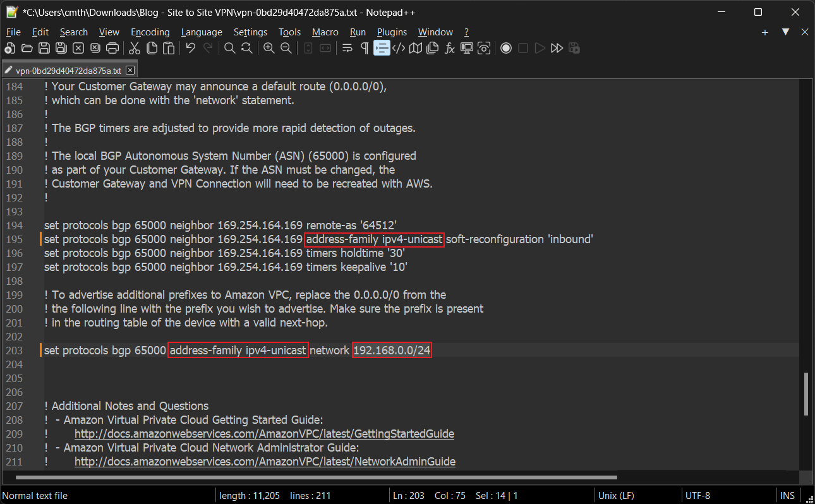815x504 pixels.
Task: Switch to the vpn-0bd29d40472da875a.txt tab
Action: [66, 70]
